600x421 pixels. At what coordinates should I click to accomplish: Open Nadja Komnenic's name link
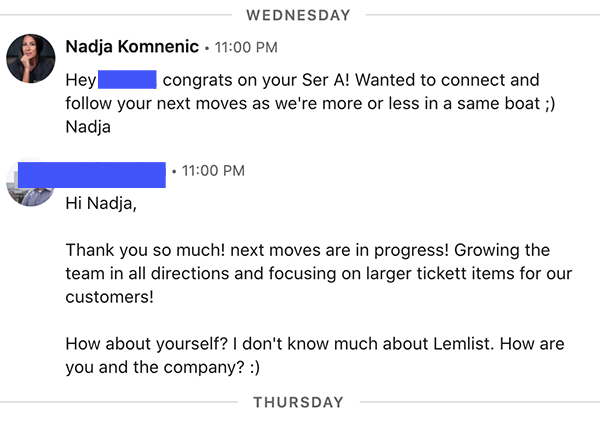point(130,47)
